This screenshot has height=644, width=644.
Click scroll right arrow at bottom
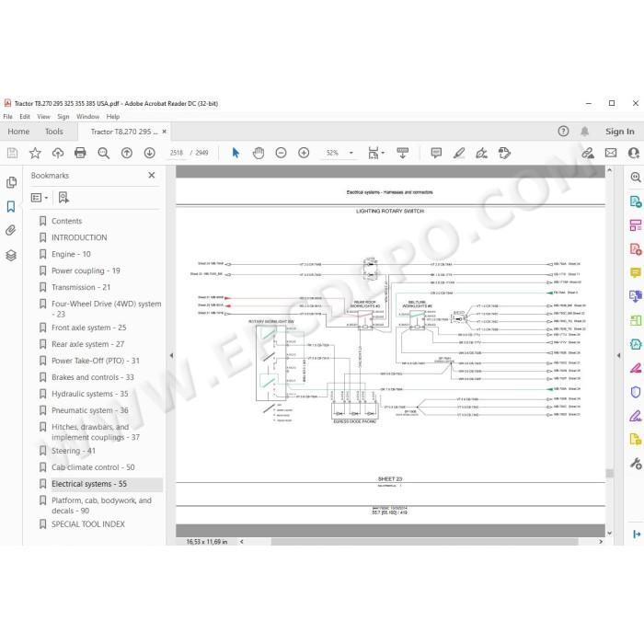[x=601, y=542]
